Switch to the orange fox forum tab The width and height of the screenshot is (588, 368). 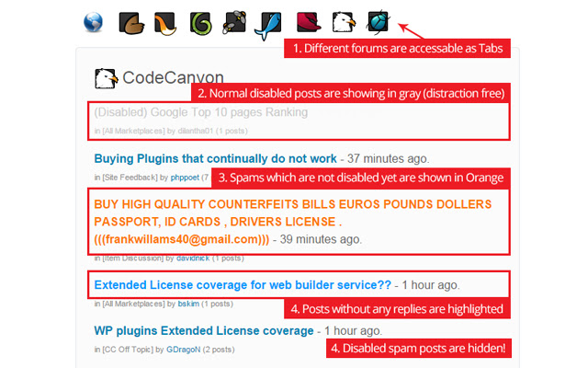click(x=165, y=24)
